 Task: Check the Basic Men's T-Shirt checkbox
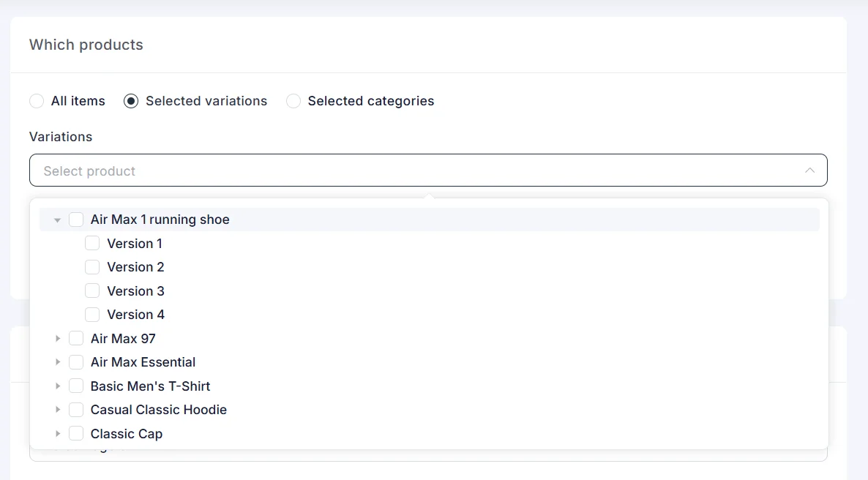76,386
